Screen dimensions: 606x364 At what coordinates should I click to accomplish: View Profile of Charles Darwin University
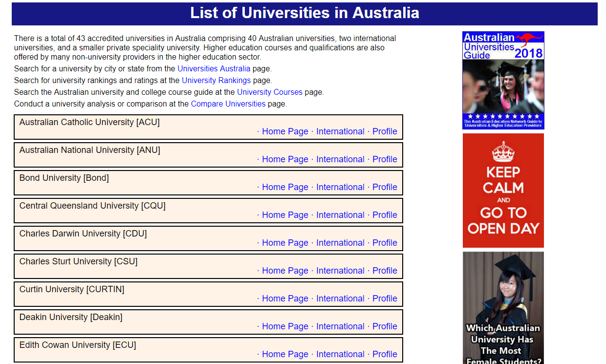(x=385, y=243)
